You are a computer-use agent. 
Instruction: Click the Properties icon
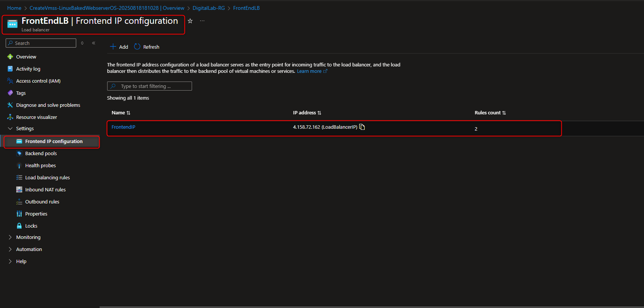[19, 214]
